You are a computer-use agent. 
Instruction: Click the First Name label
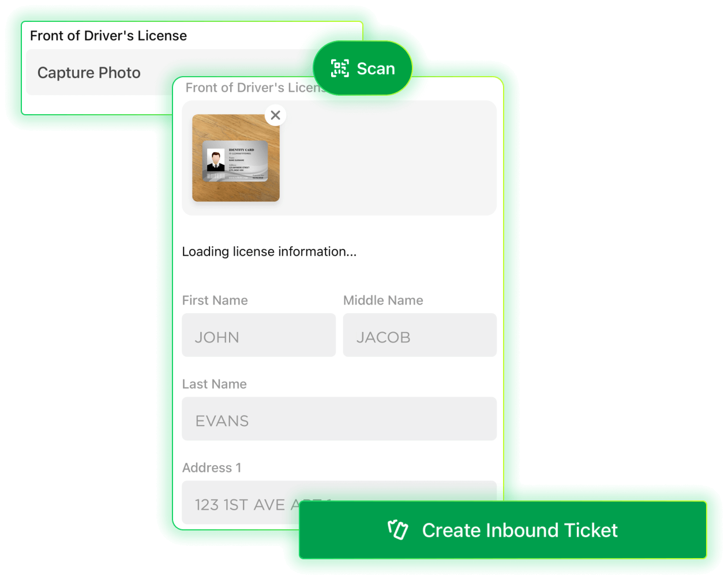point(215,300)
